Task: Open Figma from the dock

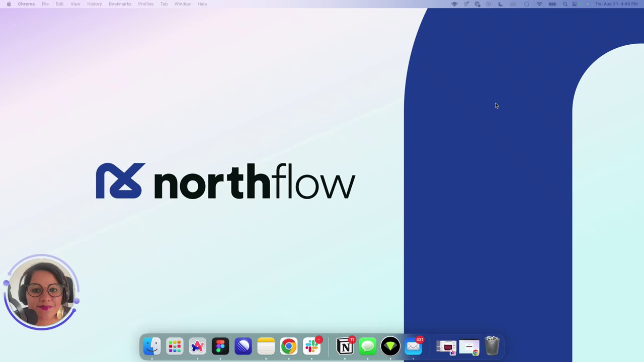Action: 220,346
